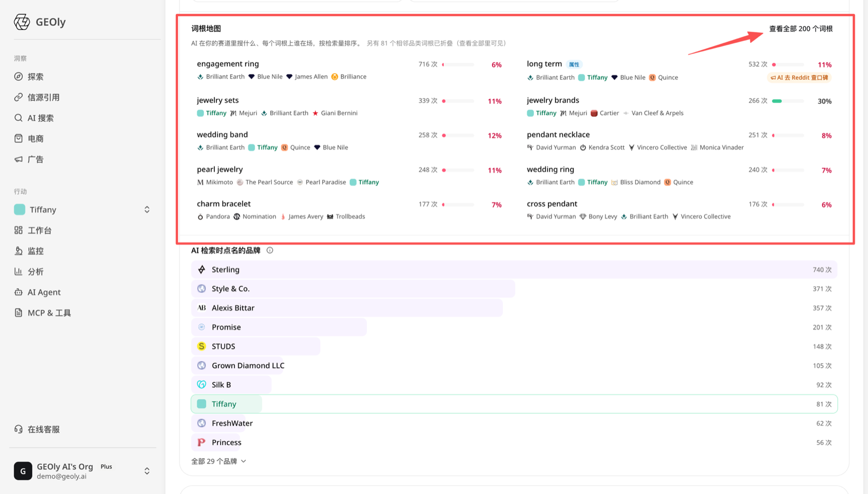
Task: Expand 全部 29 个品牌 list
Action: coord(219,461)
